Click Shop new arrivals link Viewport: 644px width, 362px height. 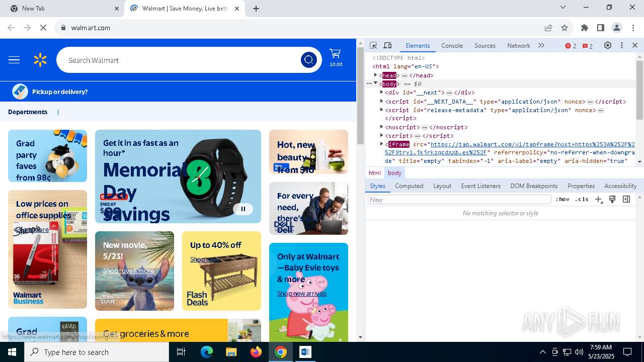coord(302,293)
